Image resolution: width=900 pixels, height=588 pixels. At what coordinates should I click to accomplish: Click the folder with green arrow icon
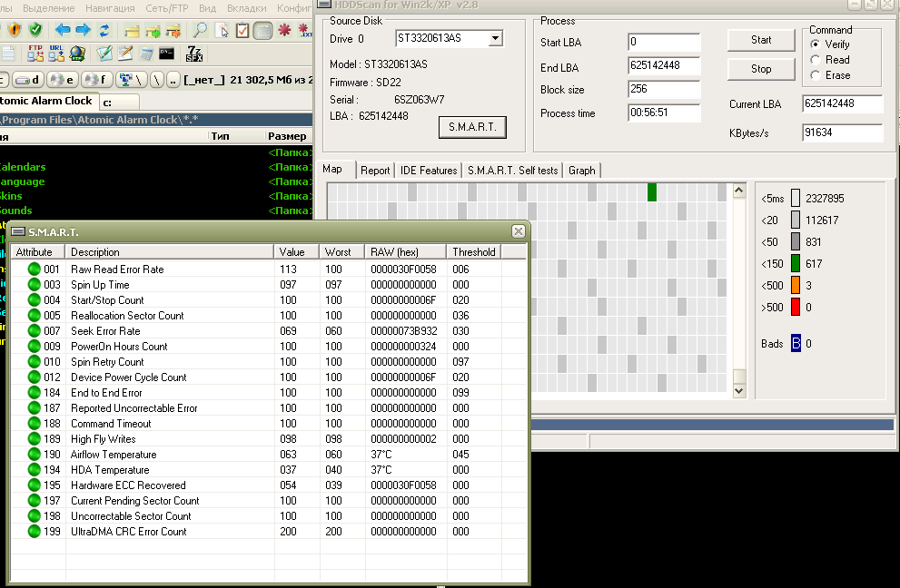[153, 31]
